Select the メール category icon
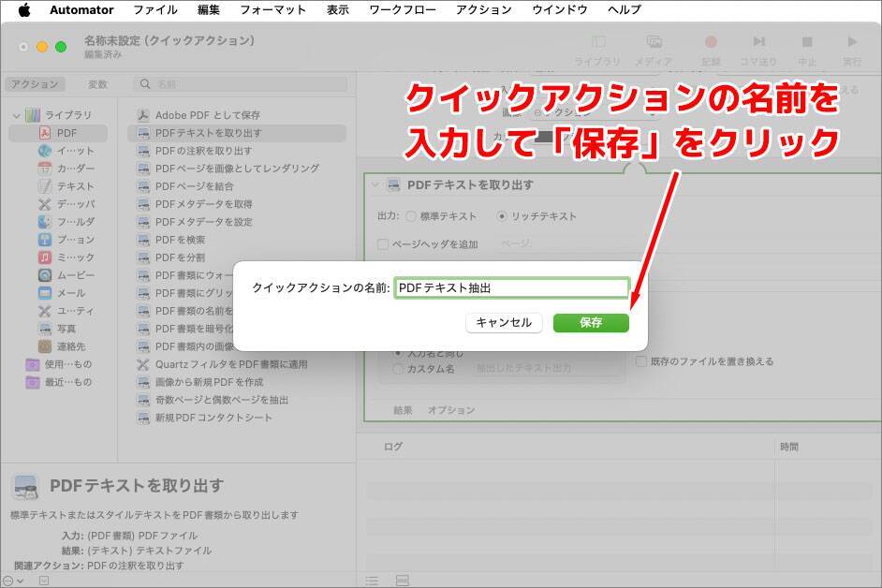This screenshot has height=588, width=882. 45,293
